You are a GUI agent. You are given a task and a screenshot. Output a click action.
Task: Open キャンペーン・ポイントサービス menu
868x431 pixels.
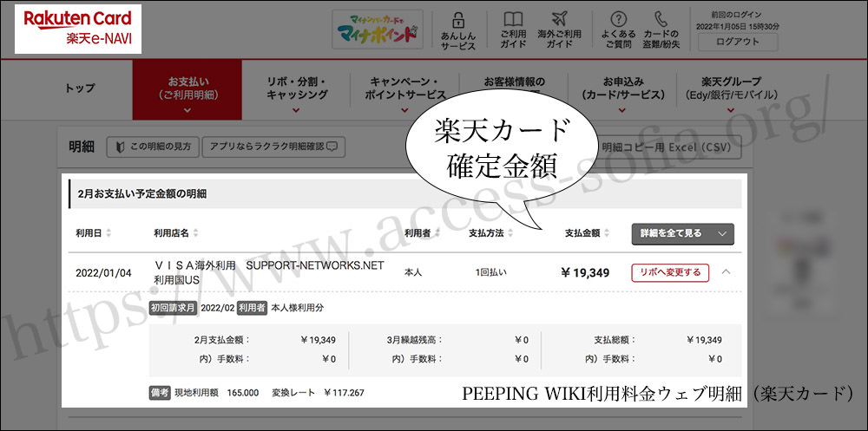click(x=404, y=88)
